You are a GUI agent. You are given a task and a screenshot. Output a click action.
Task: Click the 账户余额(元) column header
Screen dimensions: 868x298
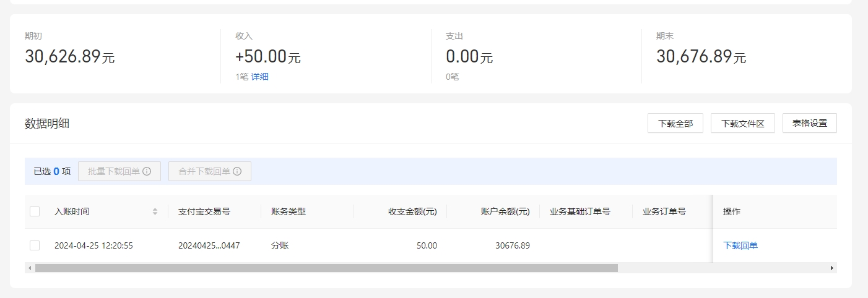[x=505, y=211]
